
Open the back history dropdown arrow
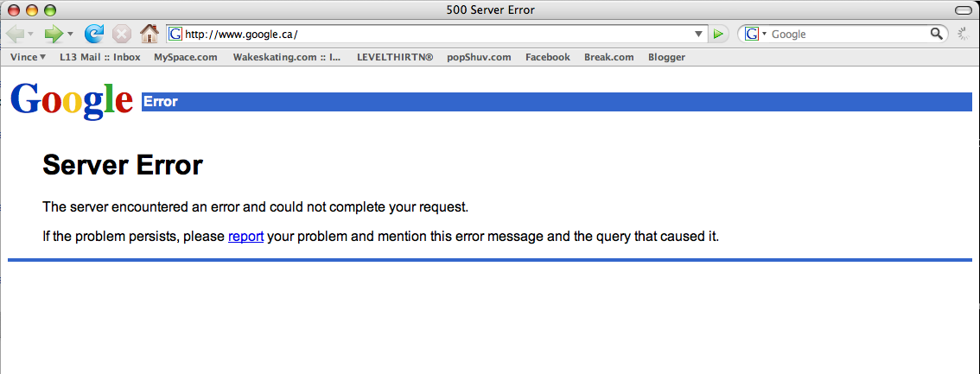point(31,35)
